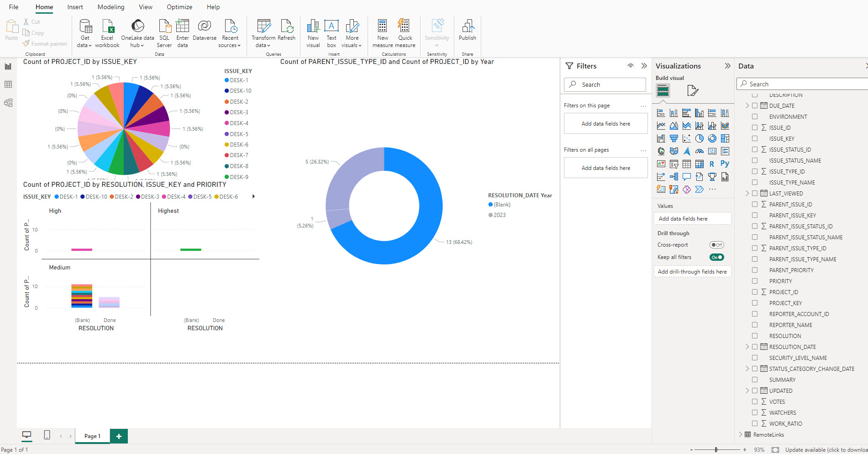Open the File menu
Image resolution: width=868 pixels, height=454 pixels.
coord(14,7)
